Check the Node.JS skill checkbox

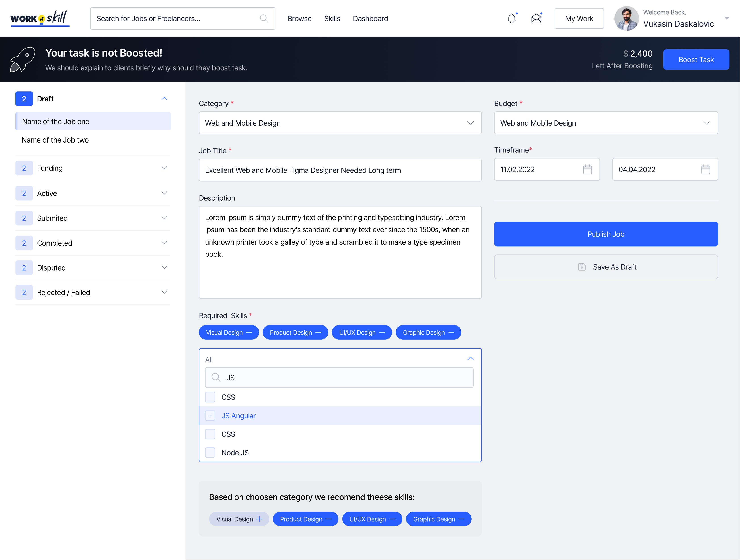coord(210,452)
